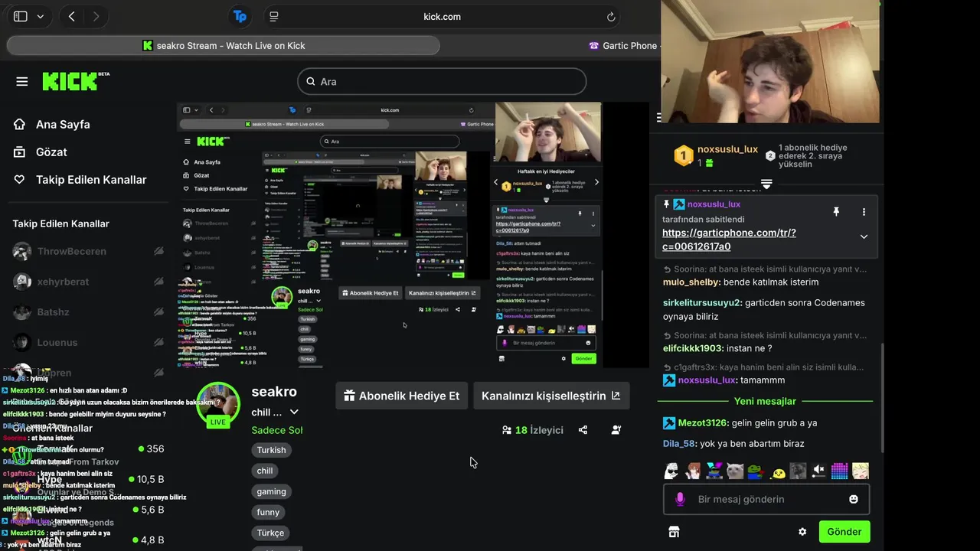This screenshot has height=551, width=980.
Task: Open chat settings gear icon
Action: pyautogui.click(x=802, y=532)
